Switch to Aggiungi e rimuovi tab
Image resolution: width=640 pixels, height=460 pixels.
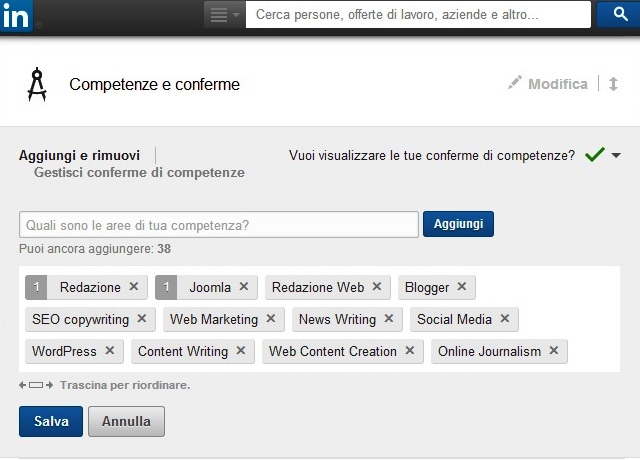click(79, 156)
